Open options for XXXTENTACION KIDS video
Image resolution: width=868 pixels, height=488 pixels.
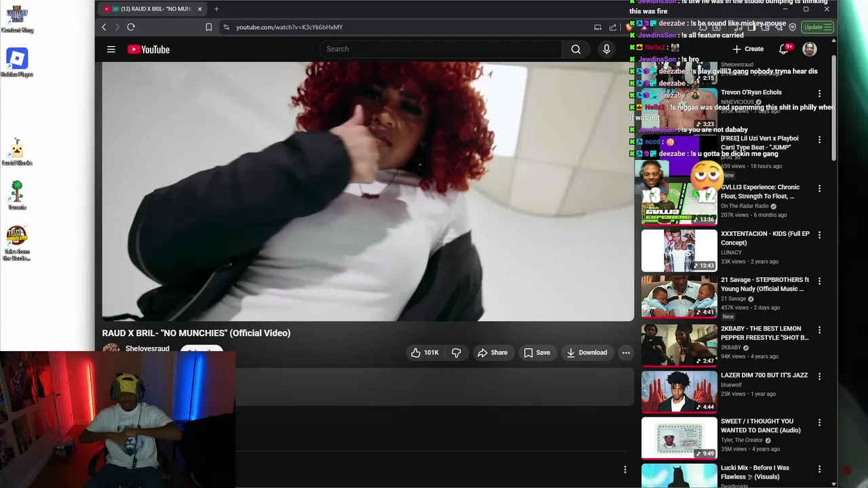point(819,235)
